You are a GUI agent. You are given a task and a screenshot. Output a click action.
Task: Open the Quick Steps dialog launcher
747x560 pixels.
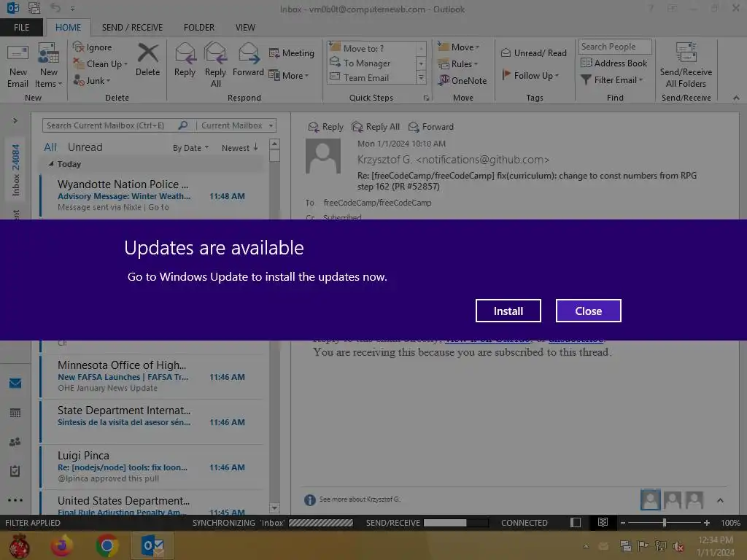pyautogui.click(x=426, y=98)
